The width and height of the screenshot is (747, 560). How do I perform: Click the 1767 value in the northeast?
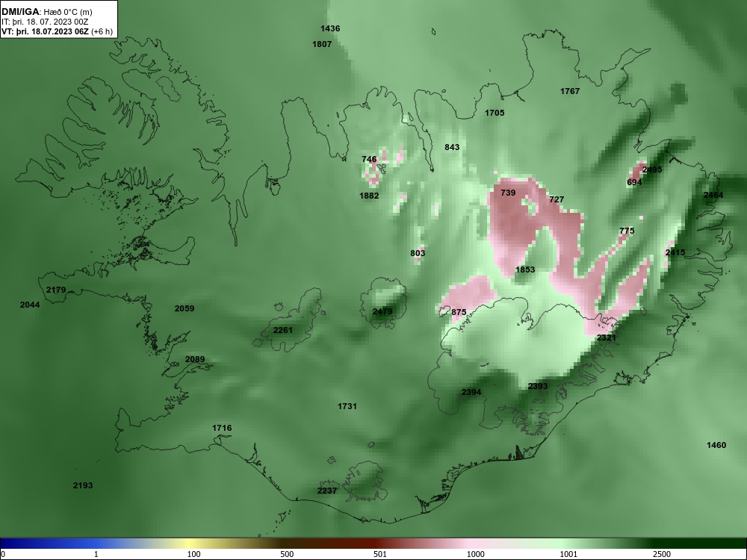[570, 91]
